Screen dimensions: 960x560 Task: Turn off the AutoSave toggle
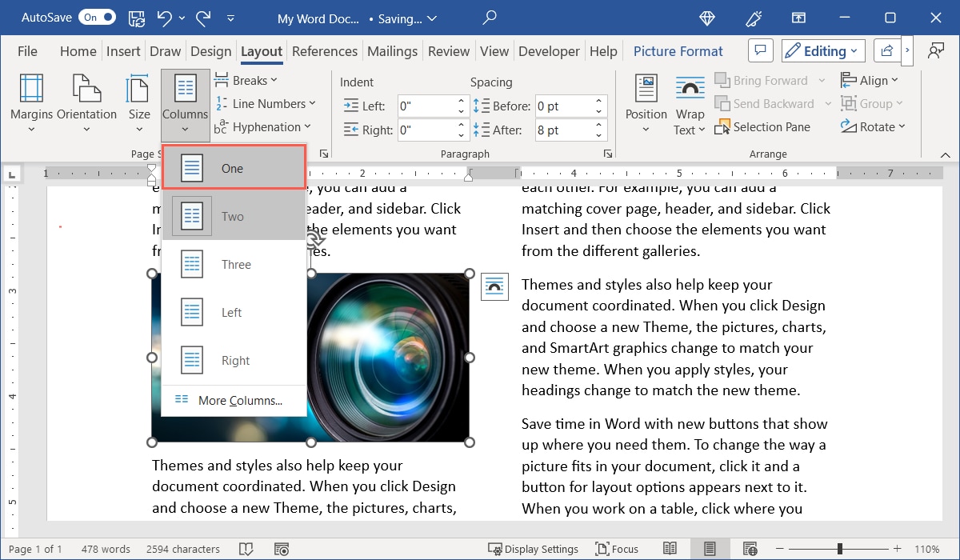pos(96,17)
